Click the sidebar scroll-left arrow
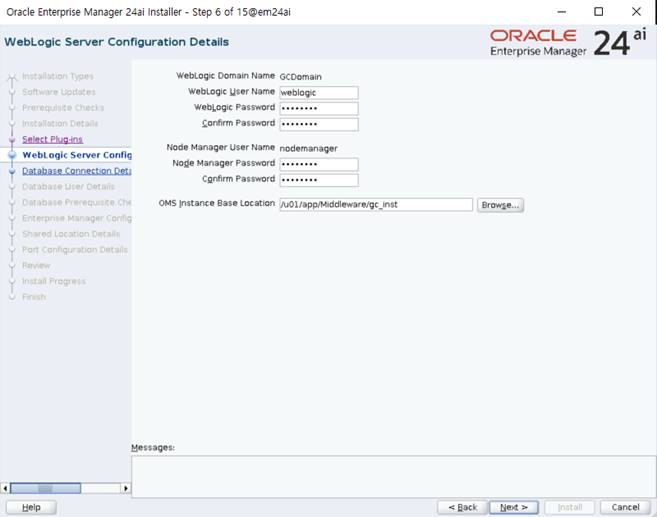The width and height of the screenshot is (657, 517). (x=5, y=488)
